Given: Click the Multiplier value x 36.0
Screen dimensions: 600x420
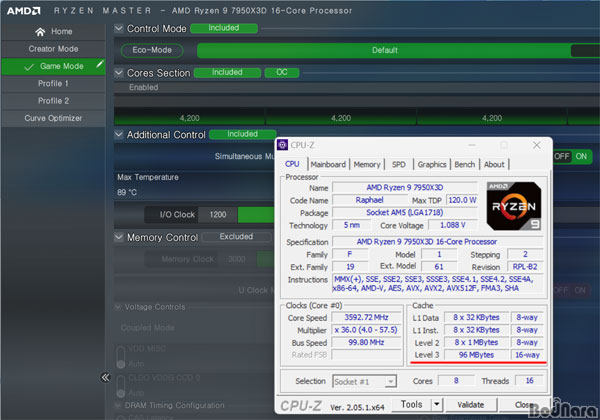Looking at the screenshot, I should (x=366, y=330).
